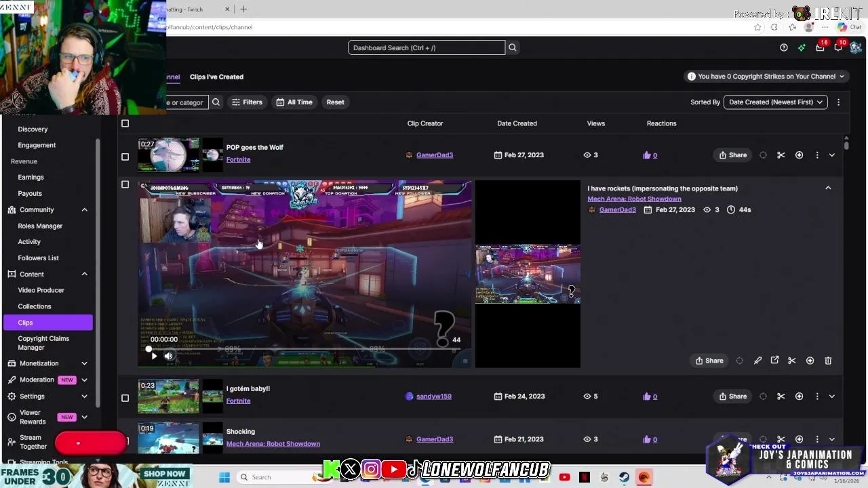This screenshot has width=868, height=488.
Task: Open YouTube from the Windows taskbar
Action: [x=564, y=477]
